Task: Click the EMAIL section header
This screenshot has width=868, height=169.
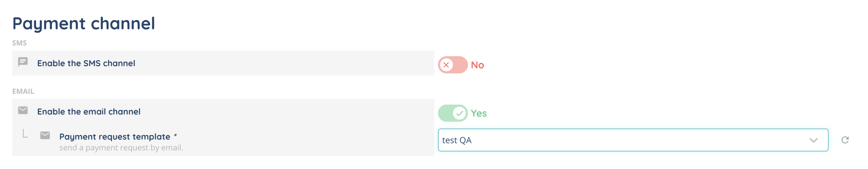Action: [x=23, y=91]
